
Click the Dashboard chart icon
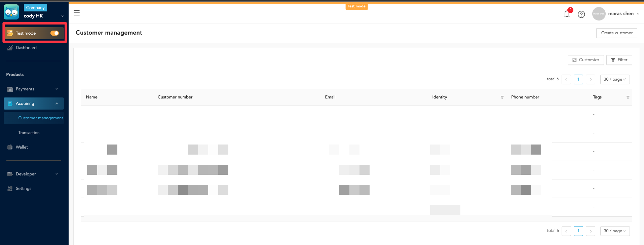[x=10, y=48]
